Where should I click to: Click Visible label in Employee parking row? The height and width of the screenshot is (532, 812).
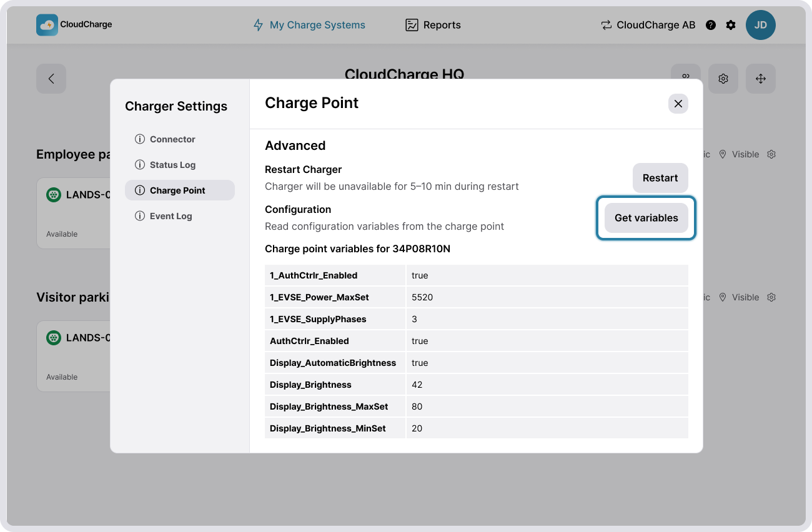[x=746, y=154]
